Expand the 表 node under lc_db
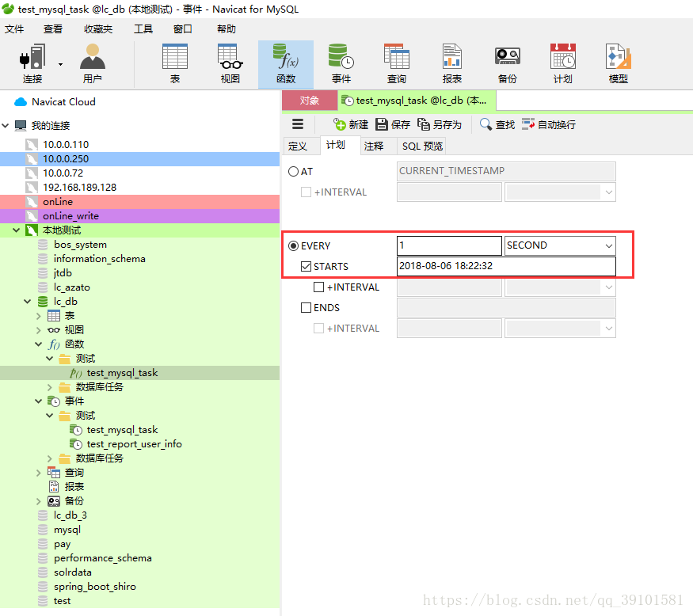 click(x=39, y=316)
